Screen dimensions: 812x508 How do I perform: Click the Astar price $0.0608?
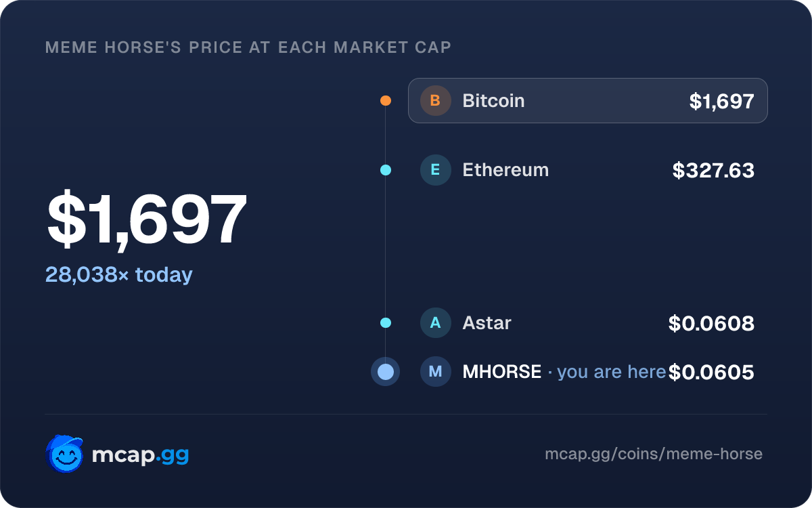click(x=711, y=323)
